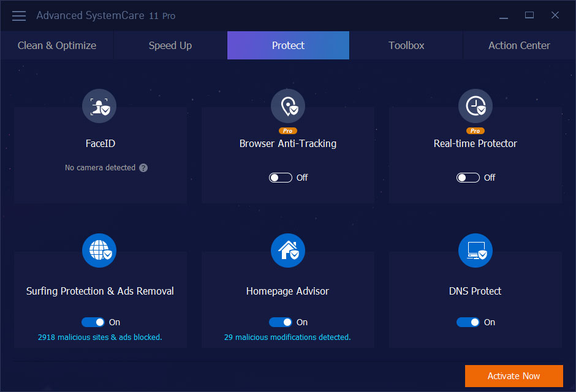Click the DNS Protect title

475,291
